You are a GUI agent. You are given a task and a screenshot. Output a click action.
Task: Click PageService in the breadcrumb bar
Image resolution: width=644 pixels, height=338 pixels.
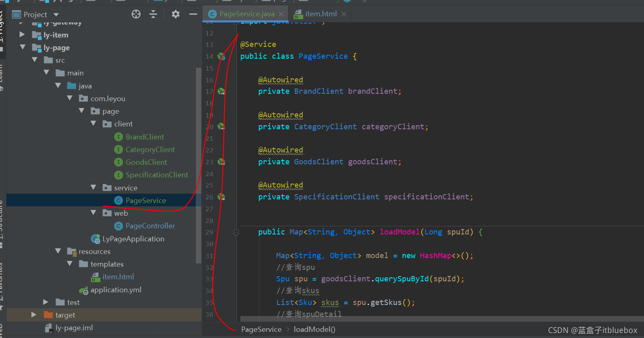pos(261,329)
